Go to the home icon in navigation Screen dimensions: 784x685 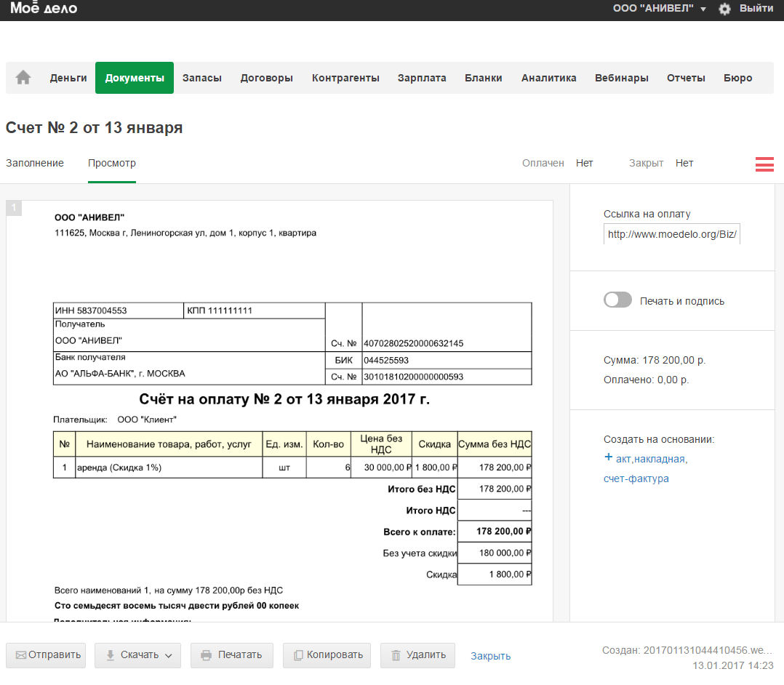click(23, 78)
